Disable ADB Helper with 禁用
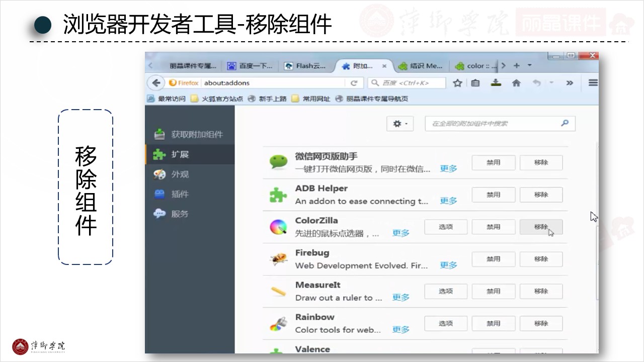Image resolution: width=644 pixels, height=362 pixels. [x=494, y=195]
